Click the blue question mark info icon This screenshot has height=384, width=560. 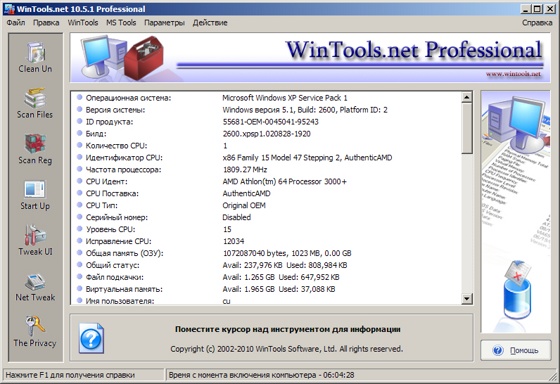[x=91, y=338]
